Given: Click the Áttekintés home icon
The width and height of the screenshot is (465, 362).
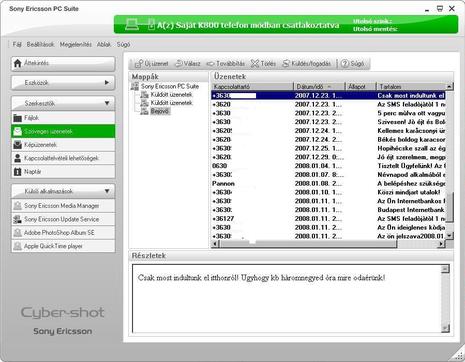Looking at the screenshot, I should 18,63.
